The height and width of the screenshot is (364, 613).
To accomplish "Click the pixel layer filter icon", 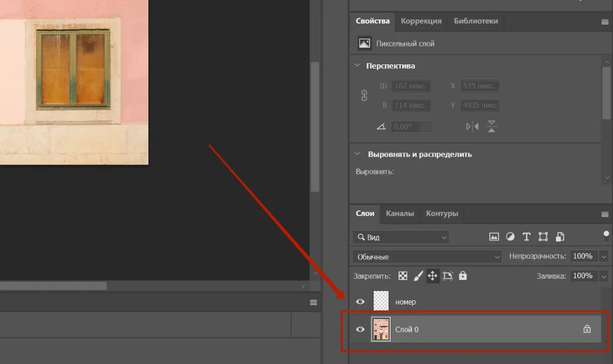I will pyautogui.click(x=493, y=237).
